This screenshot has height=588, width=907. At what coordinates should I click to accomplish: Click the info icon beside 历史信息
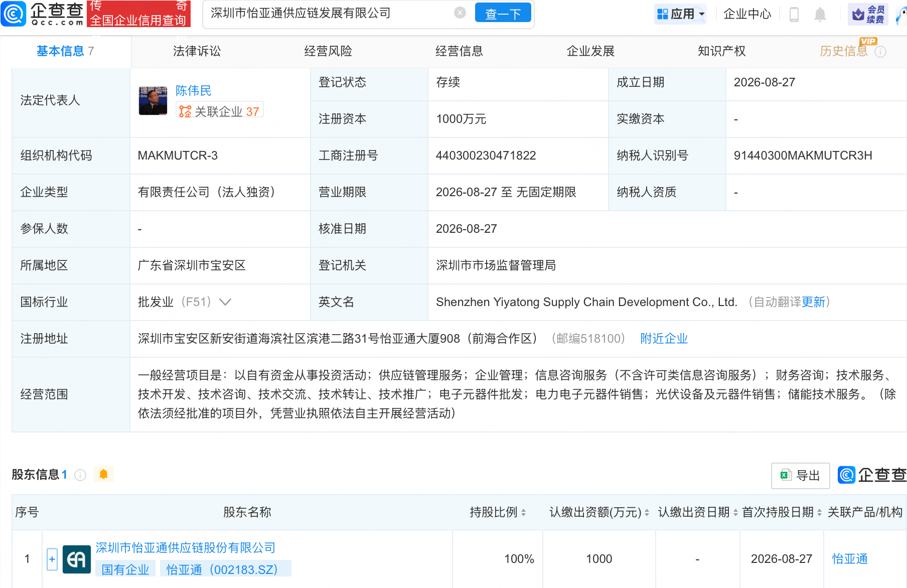point(880,52)
